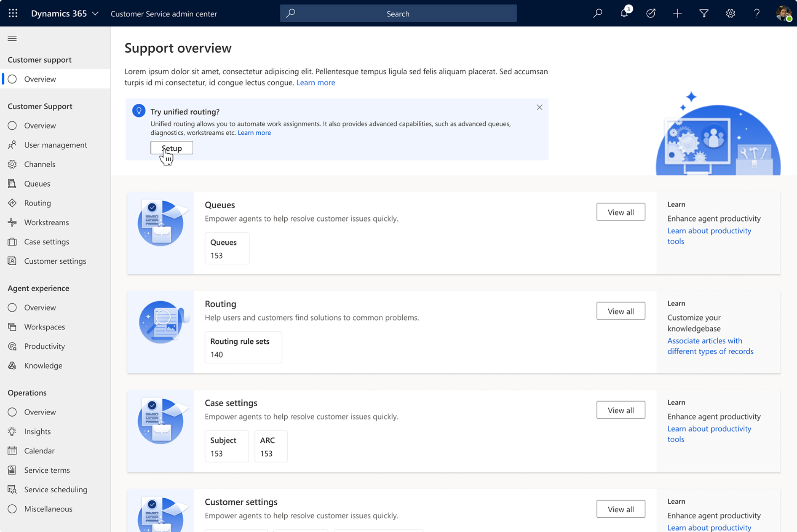Select the ARC tile in Case settings
Screen dimensions: 797x532
[271, 446]
